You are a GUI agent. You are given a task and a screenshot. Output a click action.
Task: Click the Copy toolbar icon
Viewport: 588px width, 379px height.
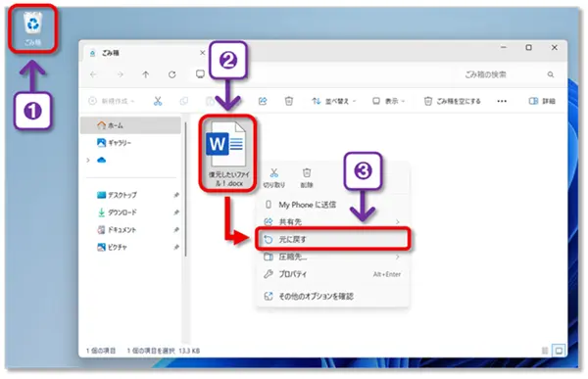tap(184, 101)
